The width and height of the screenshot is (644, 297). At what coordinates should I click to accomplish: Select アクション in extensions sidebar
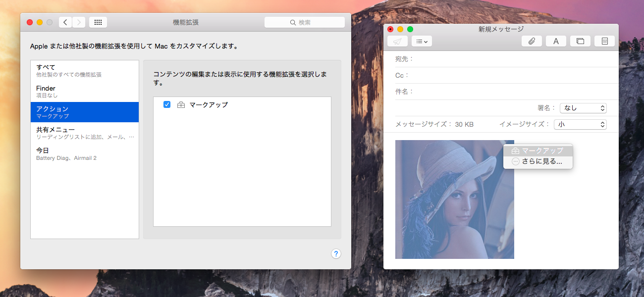pyautogui.click(x=85, y=112)
